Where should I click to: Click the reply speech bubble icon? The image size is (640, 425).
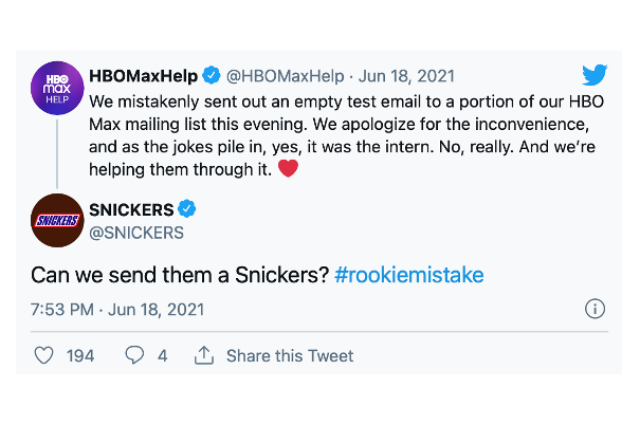click(x=134, y=355)
